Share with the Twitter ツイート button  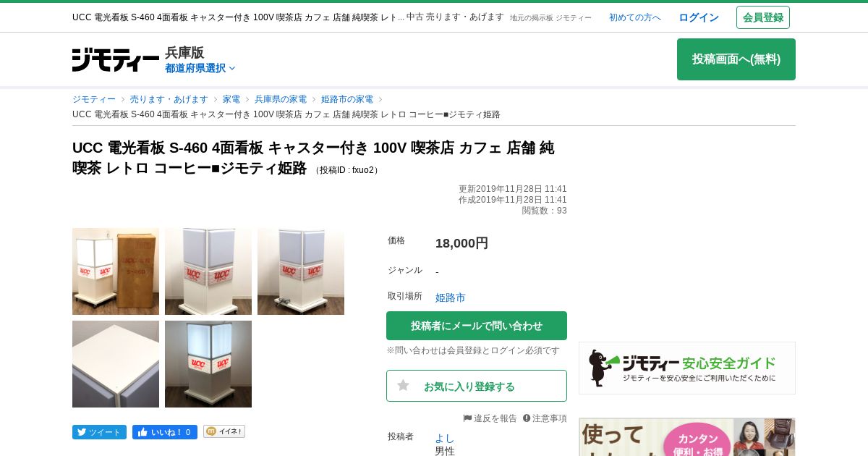pos(99,432)
